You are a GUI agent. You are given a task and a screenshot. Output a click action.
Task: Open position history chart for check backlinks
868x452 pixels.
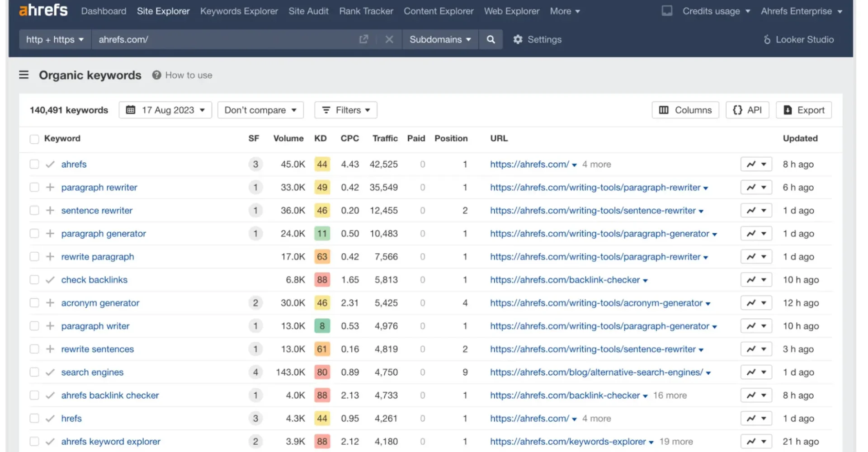[x=756, y=280]
